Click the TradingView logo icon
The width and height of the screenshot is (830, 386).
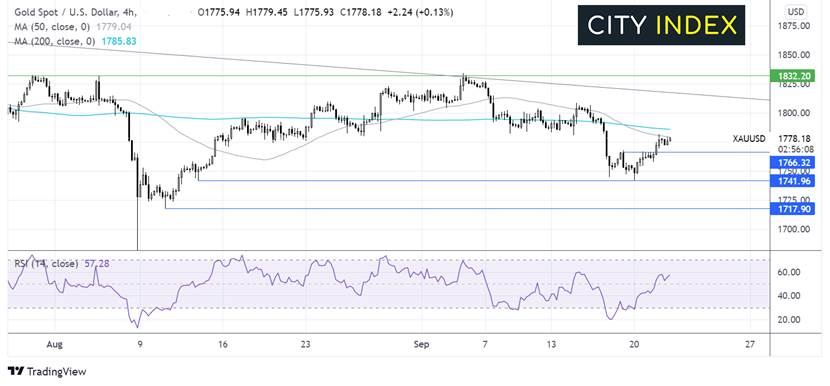15,372
